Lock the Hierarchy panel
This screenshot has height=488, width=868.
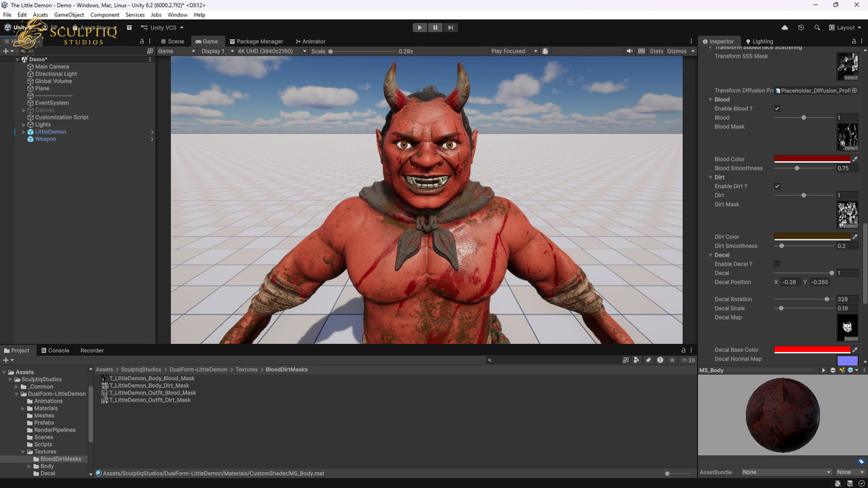point(142,41)
